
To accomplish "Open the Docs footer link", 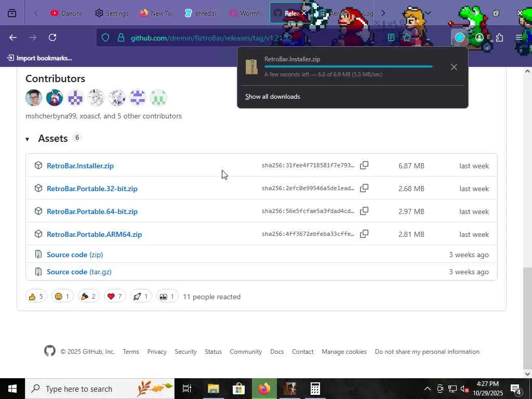I will [x=277, y=352].
